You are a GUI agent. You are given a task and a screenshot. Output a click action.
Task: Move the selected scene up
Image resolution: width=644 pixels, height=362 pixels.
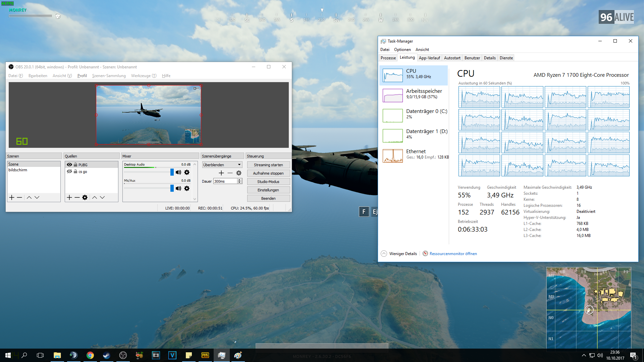click(x=29, y=197)
